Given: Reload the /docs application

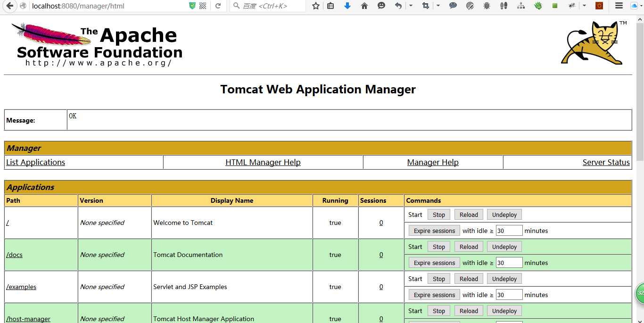Looking at the screenshot, I should coord(469,247).
